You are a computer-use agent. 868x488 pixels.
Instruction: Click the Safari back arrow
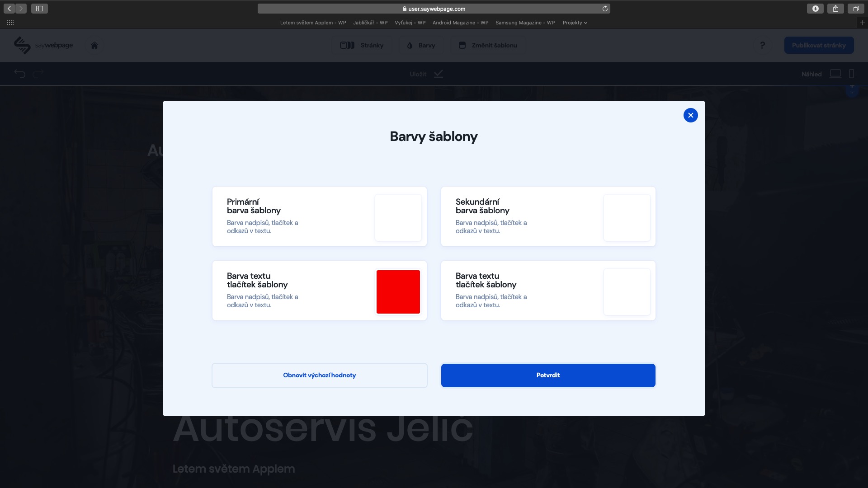tap(9, 9)
